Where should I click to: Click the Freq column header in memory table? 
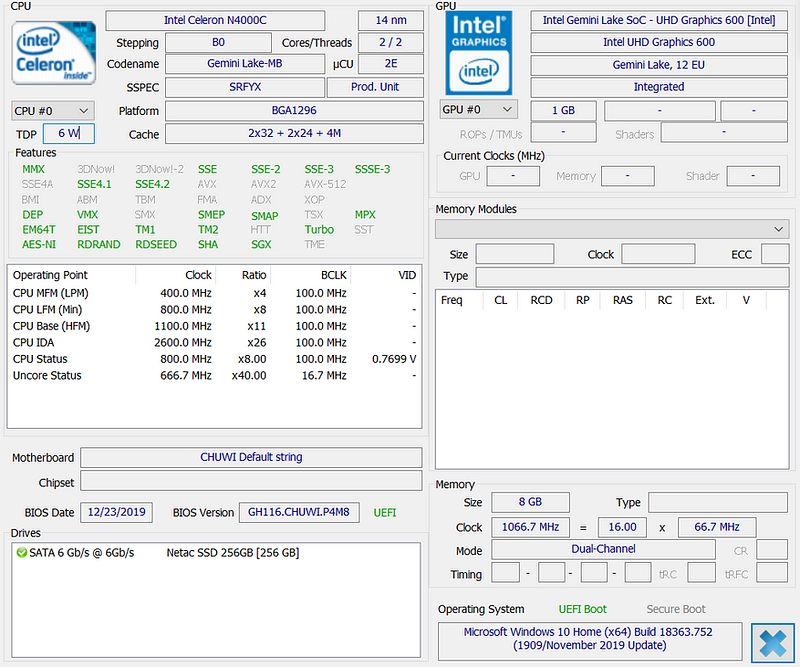pyautogui.click(x=452, y=300)
